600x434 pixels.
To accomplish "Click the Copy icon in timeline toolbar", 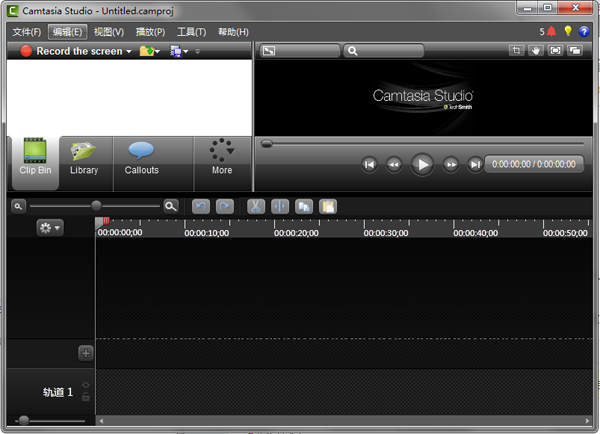I will tap(304, 206).
